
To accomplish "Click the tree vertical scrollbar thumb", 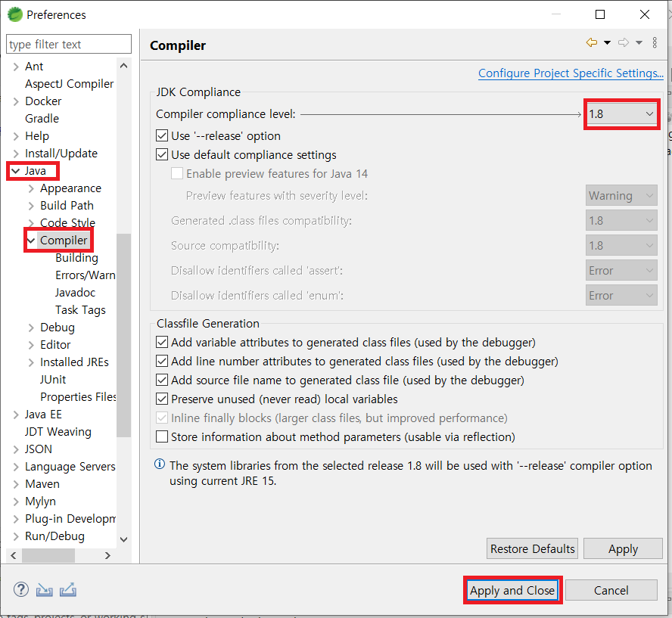I will 124,335.
